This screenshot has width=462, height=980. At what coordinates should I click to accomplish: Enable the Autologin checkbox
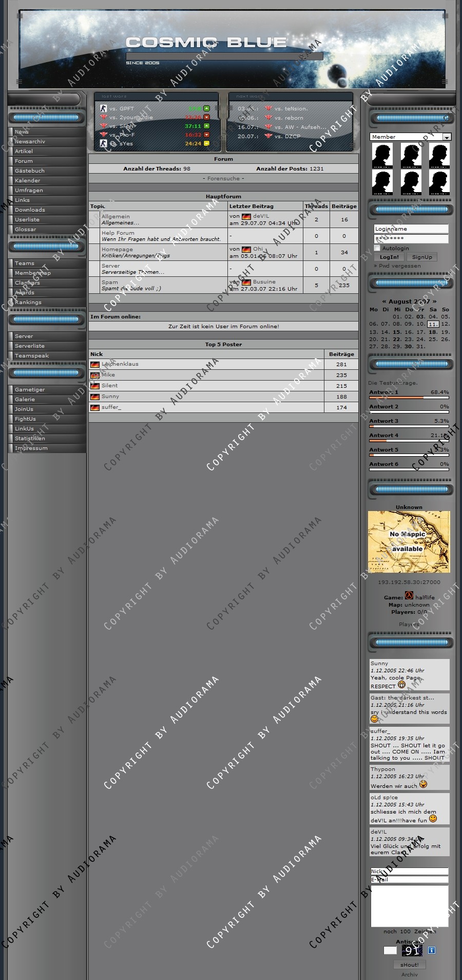click(x=377, y=248)
